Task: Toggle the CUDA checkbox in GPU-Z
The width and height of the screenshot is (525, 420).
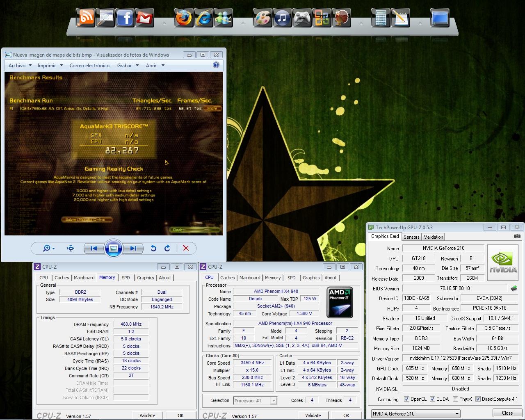Action: 432,399
